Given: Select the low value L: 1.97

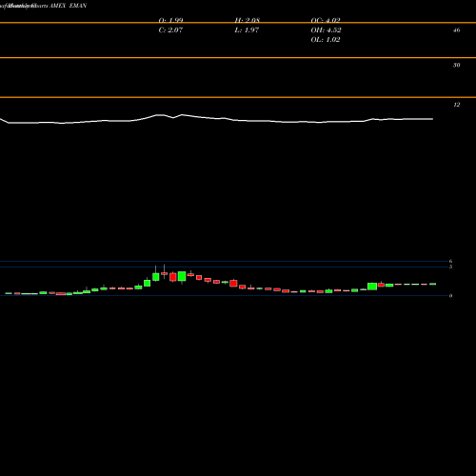Looking at the screenshot, I should point(247,30).
